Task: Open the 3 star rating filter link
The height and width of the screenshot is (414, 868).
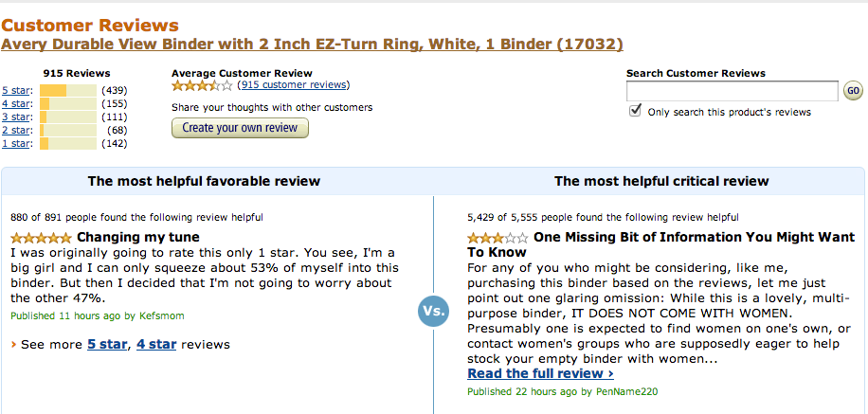Action: 18,117
